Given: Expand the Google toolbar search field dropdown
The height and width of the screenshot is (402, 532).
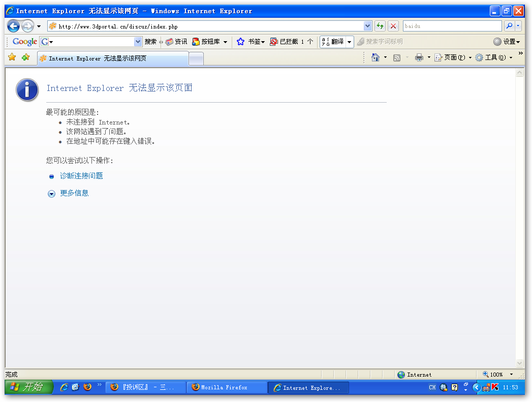Looking at the screenshot, I should tap(138, 42).
